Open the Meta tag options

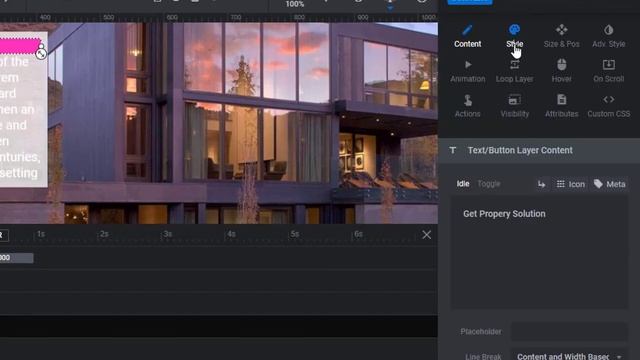pyautogui.click(x=609, y=184)
